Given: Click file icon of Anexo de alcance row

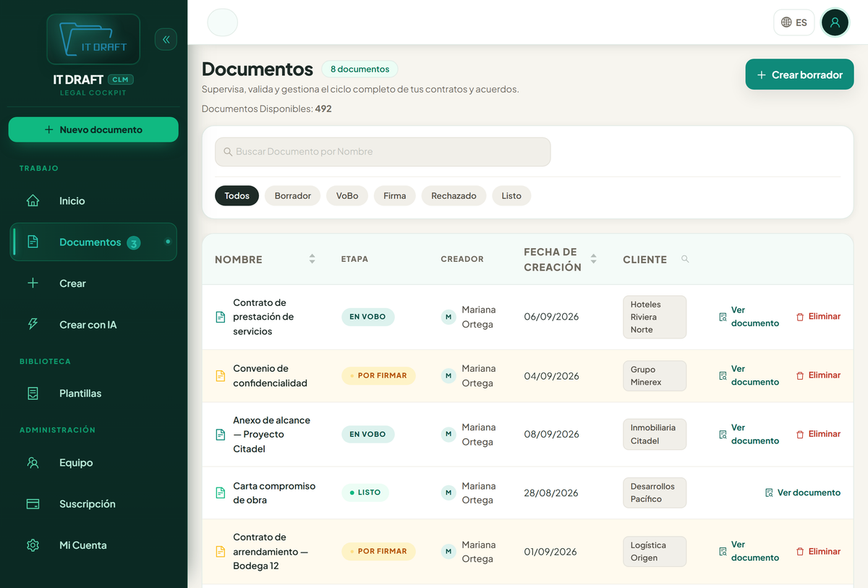Looking at the screenshot, I should point(221,434).
